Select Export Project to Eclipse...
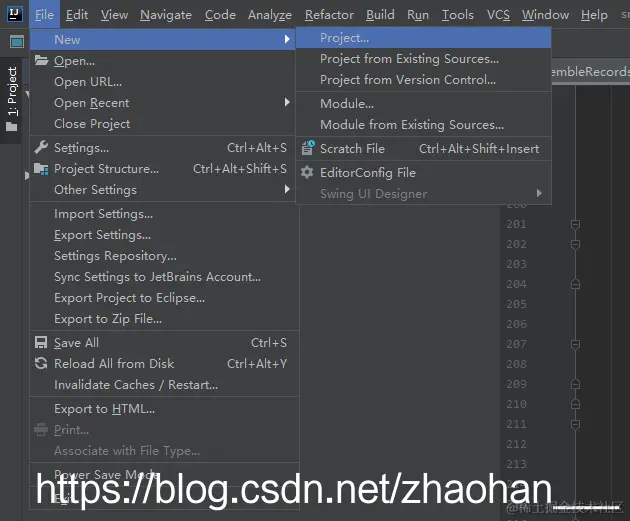The width and height of the screenshot is (630, 521). click(165, 298)
